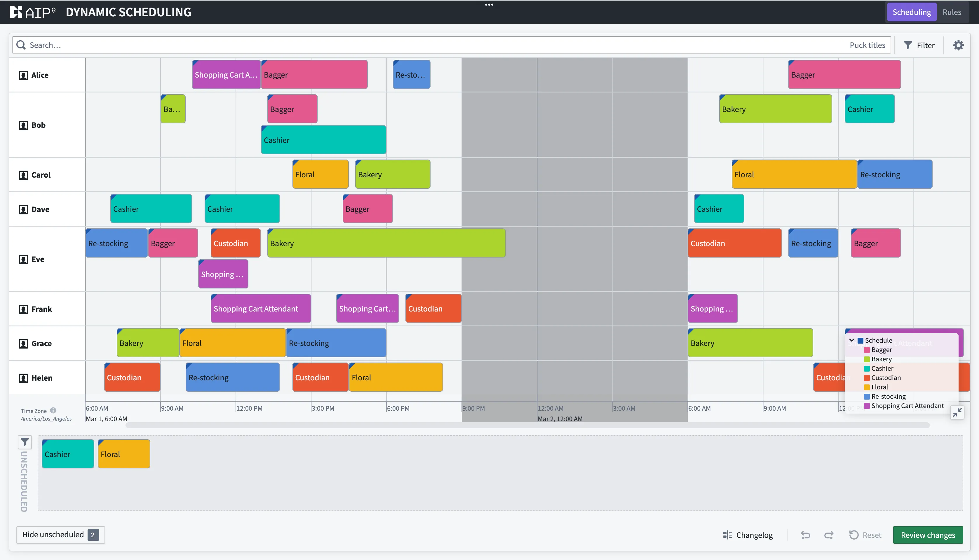This screenshot has width=979, height=560.
Task: Toggle Hide unscheduled button
Action: 60,535
